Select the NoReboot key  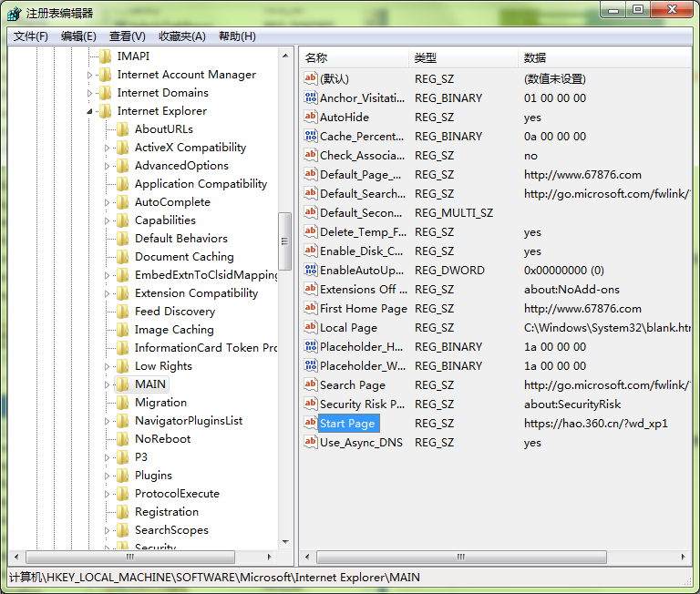(x=162, y=439)
